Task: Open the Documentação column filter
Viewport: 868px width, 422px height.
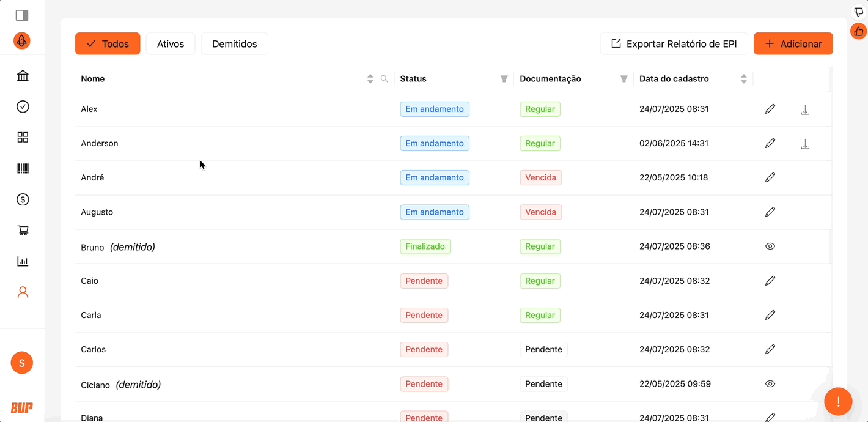Action: point(624,79)
